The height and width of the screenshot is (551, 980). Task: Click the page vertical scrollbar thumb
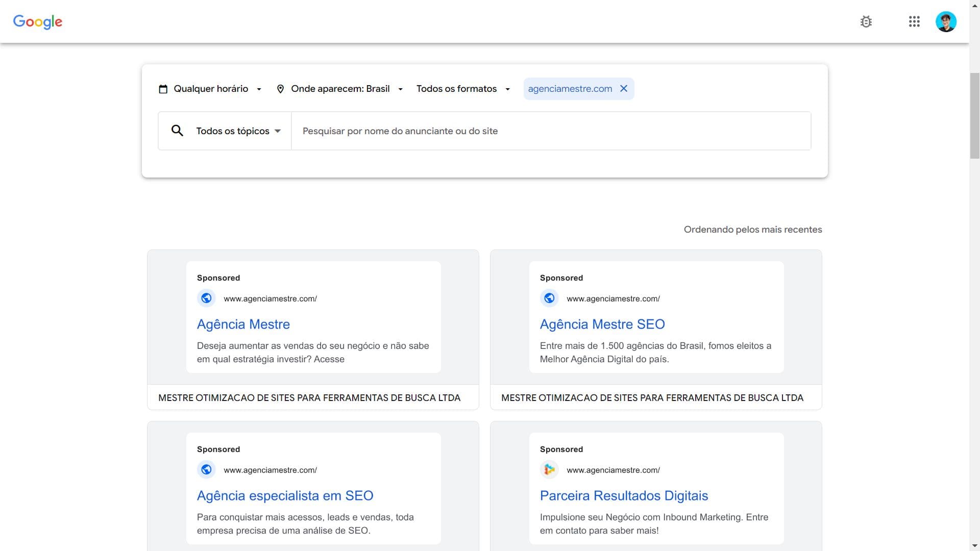click(974, 115)
